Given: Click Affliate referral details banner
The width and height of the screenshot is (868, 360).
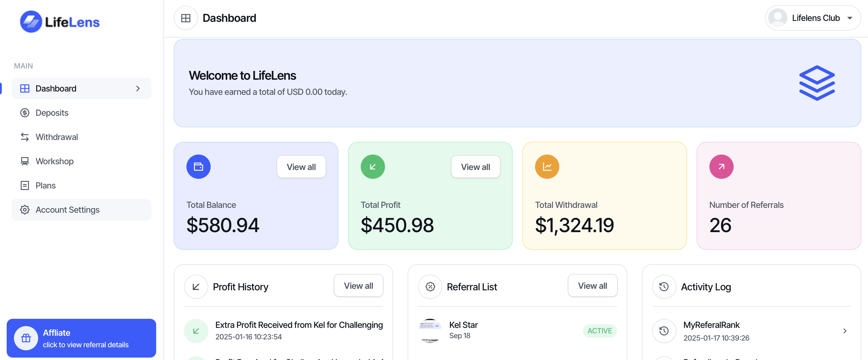Looking at the screenshot, I should [81, 338].
